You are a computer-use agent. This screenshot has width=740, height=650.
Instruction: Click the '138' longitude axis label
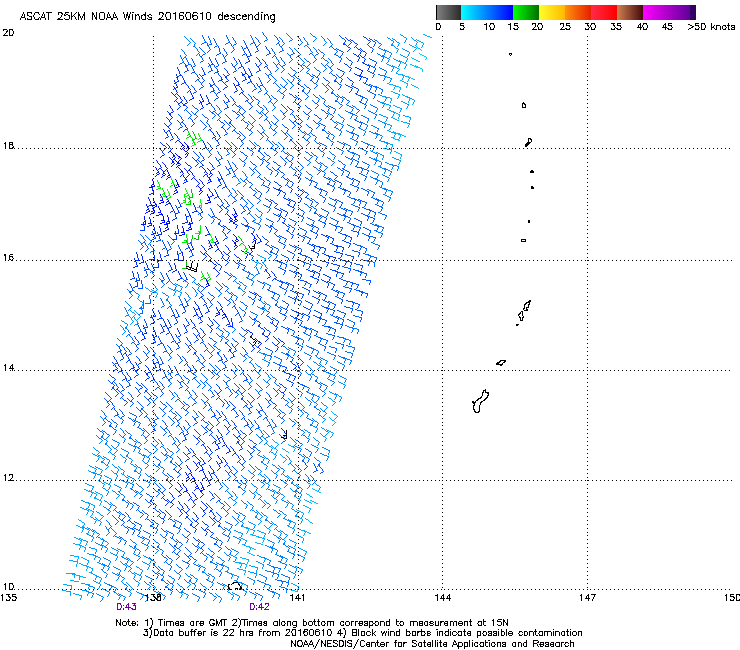pyautogui.click(x=153, y=598)
